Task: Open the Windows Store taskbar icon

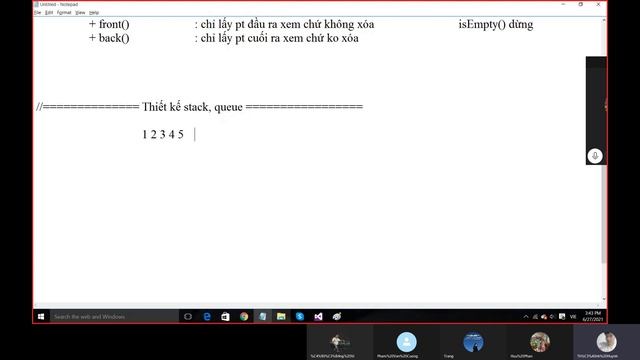Action: [x=225, y=316]
